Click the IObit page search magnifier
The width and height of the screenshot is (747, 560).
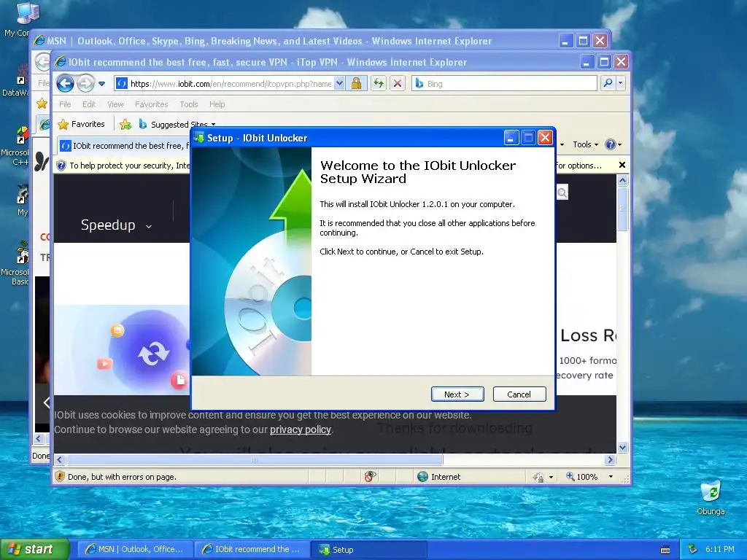coord(562,192)
